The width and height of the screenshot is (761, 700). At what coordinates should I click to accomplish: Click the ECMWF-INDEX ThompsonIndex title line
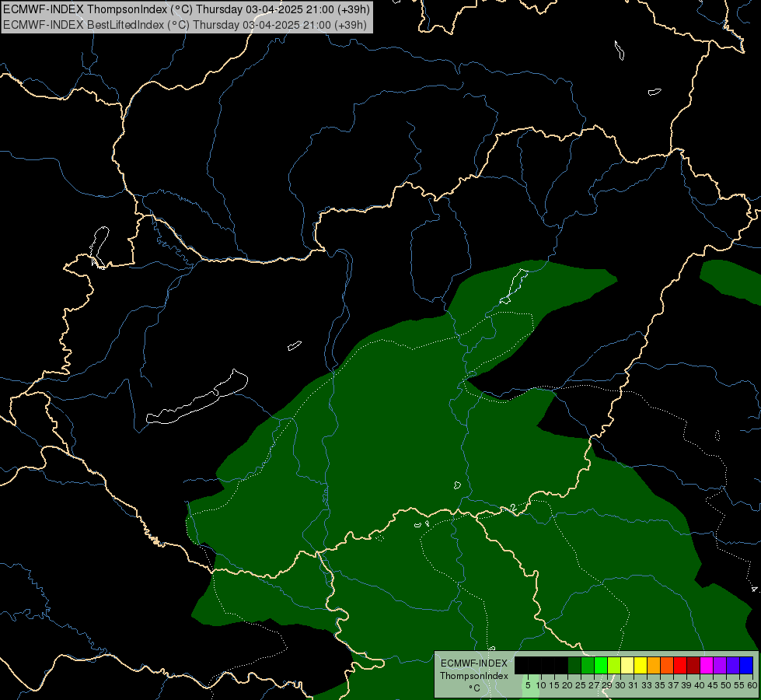(187, 9)
